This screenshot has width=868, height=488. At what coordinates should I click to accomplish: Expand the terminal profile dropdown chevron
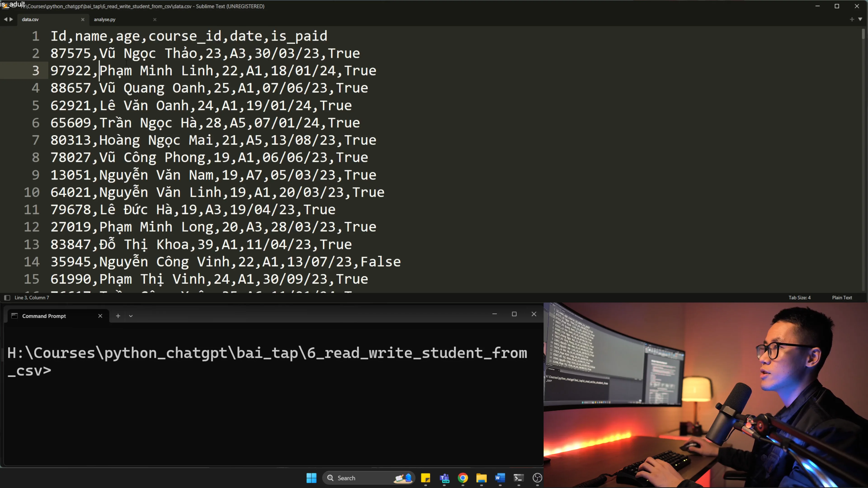pos(131,316)
